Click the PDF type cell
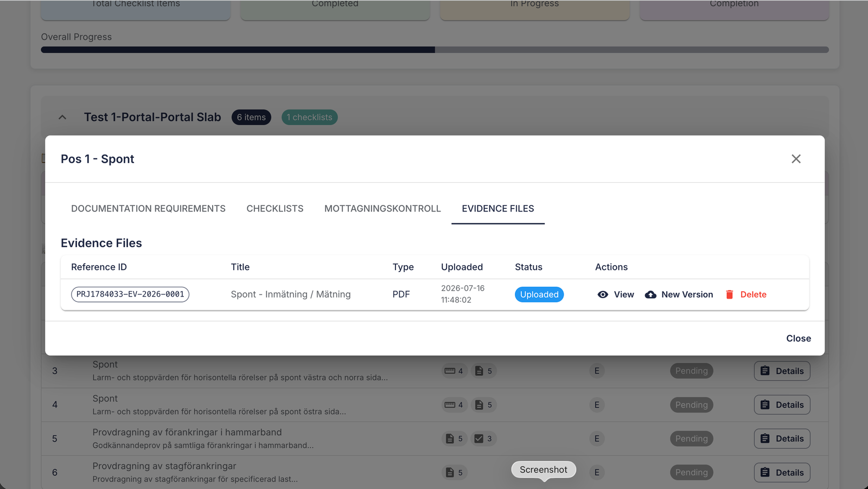868x489 pixels. point(401,294)
